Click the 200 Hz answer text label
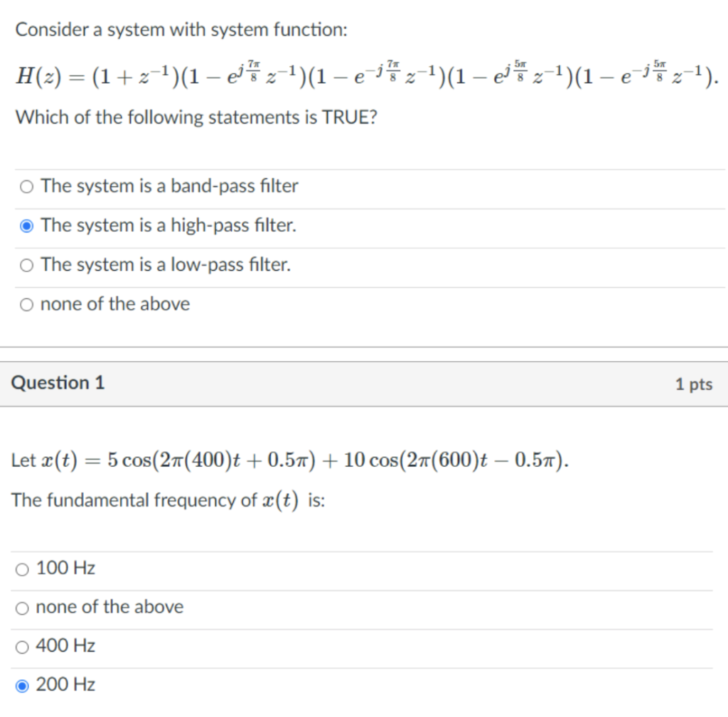Screen dimensions: 728x717 pyautogui.click(x=66, y=684)
